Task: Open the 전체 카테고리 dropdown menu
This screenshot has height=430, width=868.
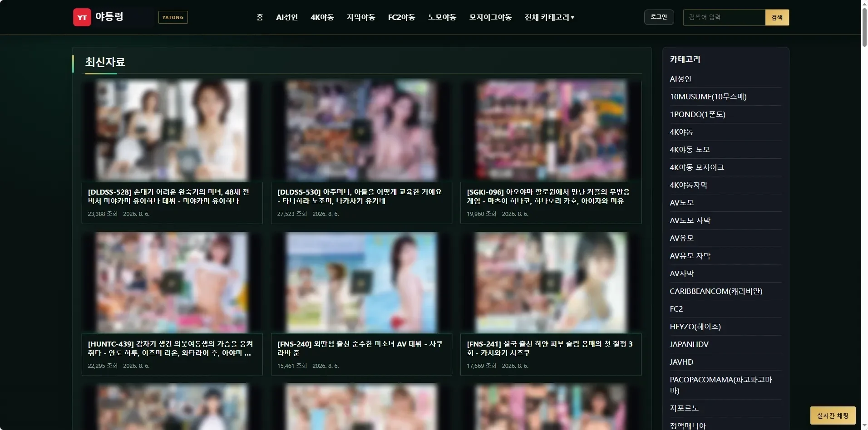Action: coord(549,17)
